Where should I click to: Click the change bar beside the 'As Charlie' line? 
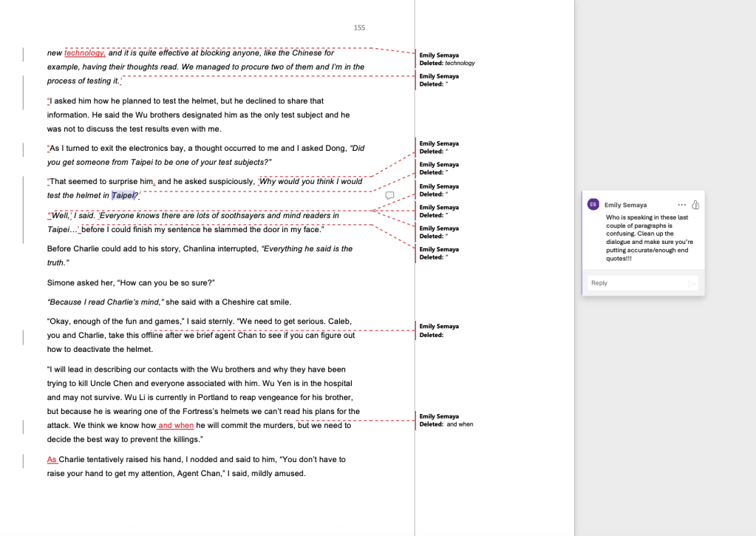click(24, 460)
